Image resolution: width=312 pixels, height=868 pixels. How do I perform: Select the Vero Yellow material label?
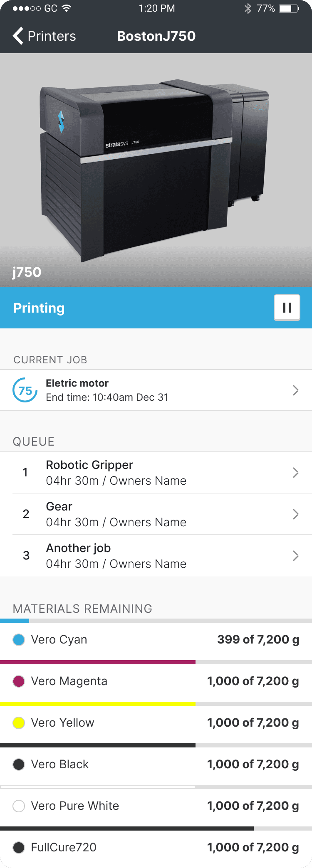click(63, 723)
